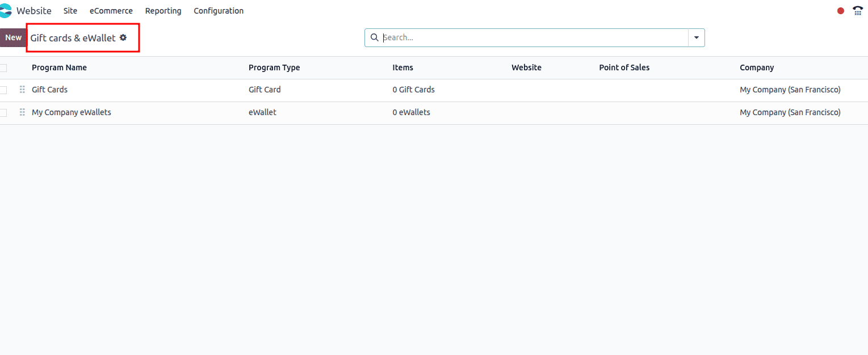Check the Gift Cards row checkbox
The image size is (868, 355).
3,90
